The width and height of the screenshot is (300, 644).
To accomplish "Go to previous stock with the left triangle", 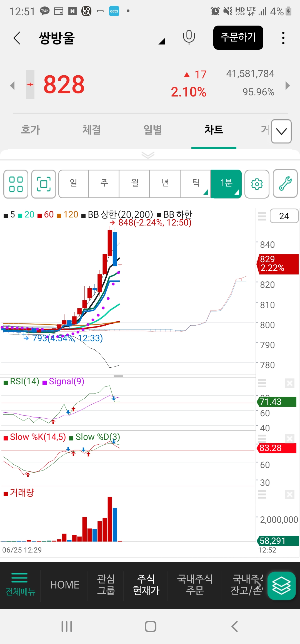I will pos(12,85).
